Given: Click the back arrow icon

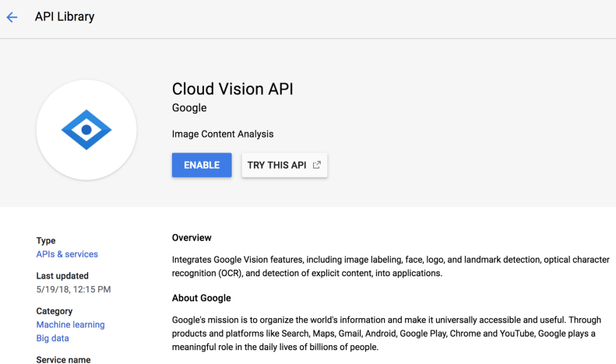Looking at the screenshot, I should click(12, 17).
